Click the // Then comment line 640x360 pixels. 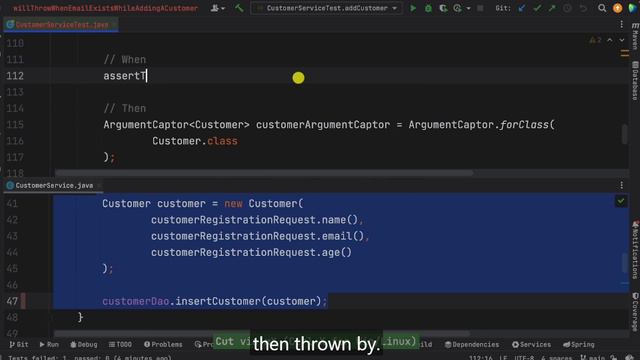click(x=124, y=109)
